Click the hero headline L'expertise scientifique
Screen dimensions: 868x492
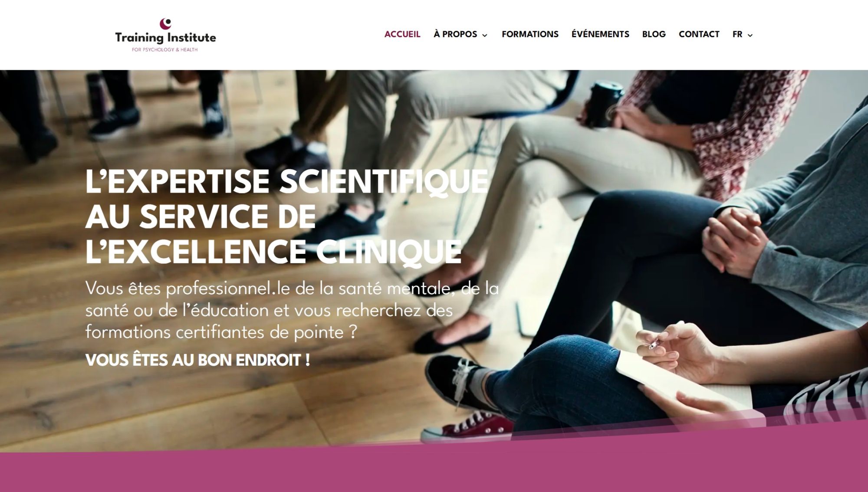[x=287, y=182]
